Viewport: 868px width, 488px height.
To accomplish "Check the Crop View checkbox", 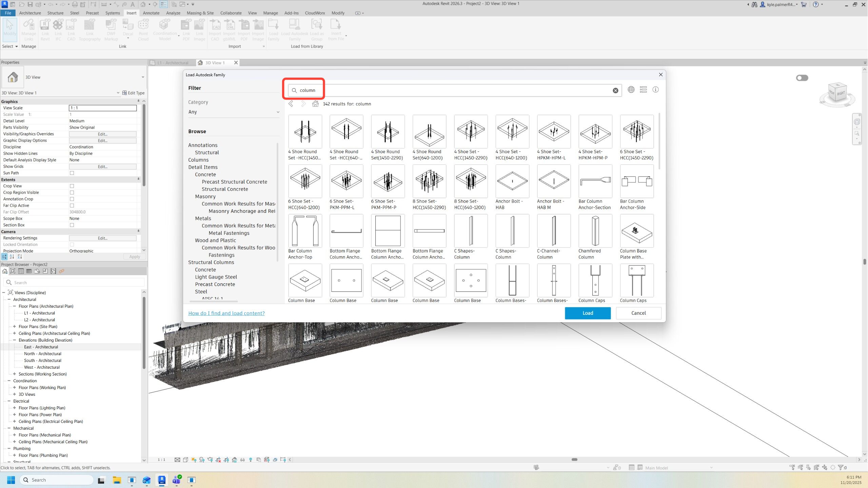I will pyautogui.click(x=72, y=186).
